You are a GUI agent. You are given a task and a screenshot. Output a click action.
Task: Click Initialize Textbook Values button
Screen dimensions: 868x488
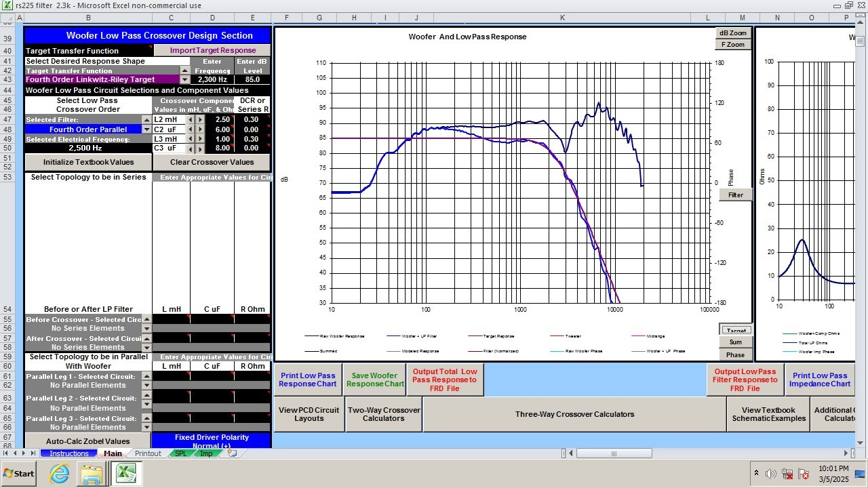(x=88, y=162)
